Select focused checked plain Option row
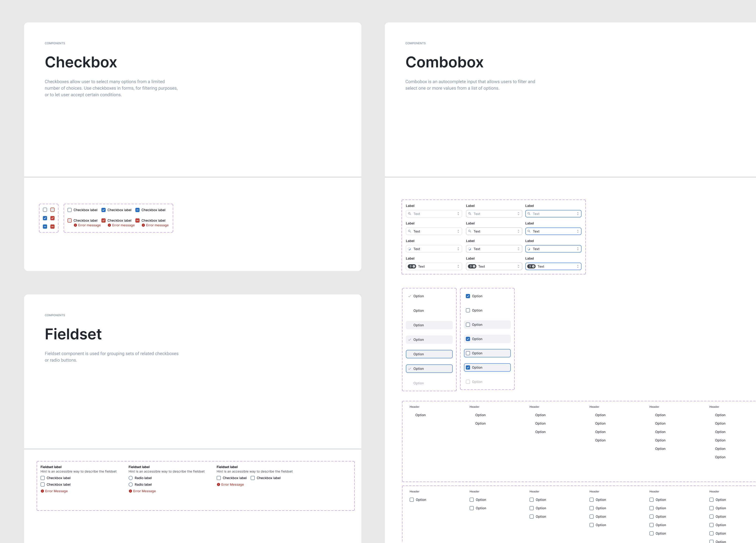756x543 pixels. click(x=429, y=369)
